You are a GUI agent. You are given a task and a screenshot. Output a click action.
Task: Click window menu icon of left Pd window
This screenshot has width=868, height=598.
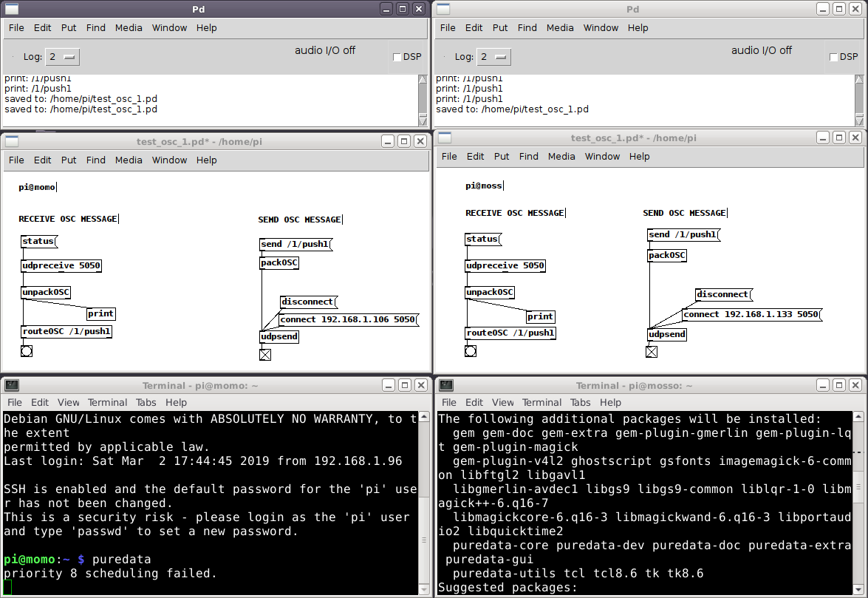(12, 9)
